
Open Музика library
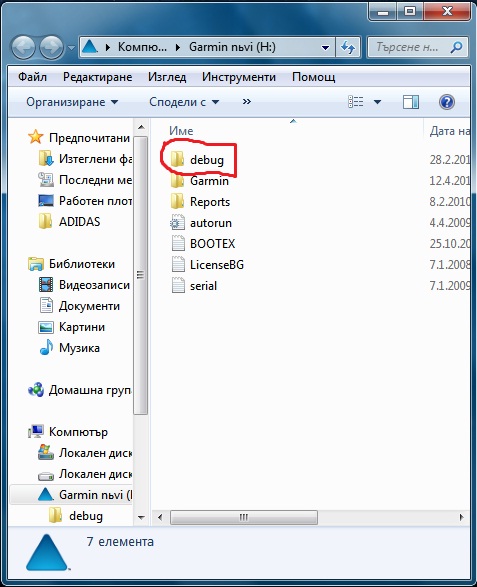79,348
